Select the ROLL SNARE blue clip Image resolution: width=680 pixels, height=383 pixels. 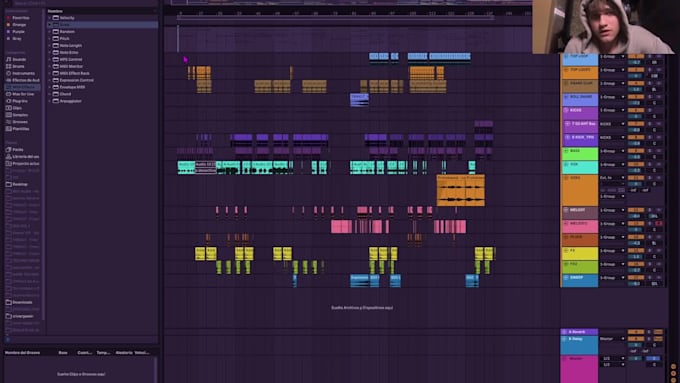pos(360,100)
